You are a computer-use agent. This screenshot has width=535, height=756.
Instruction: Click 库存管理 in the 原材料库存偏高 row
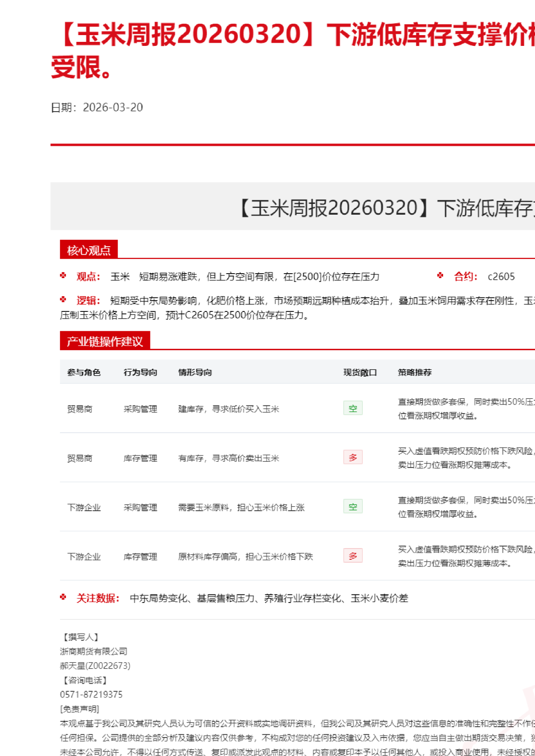[x=141, y=557]
